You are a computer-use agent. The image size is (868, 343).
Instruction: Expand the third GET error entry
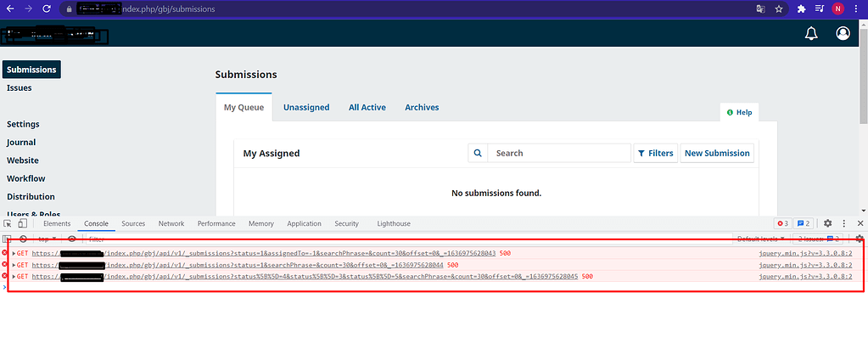(x=14, y=276)
